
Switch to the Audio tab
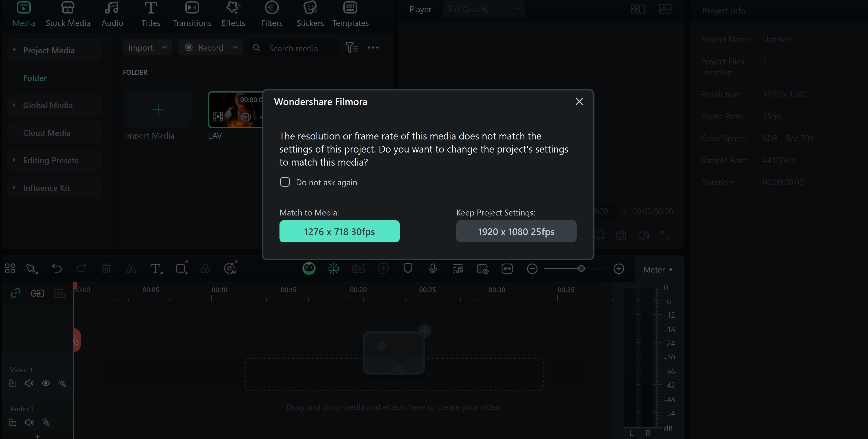click(x=112, y=14)
